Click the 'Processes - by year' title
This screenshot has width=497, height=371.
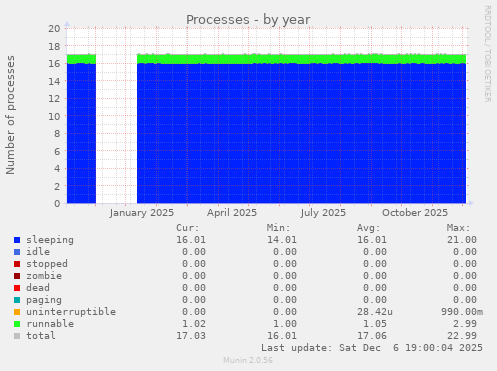coord(248,20)
